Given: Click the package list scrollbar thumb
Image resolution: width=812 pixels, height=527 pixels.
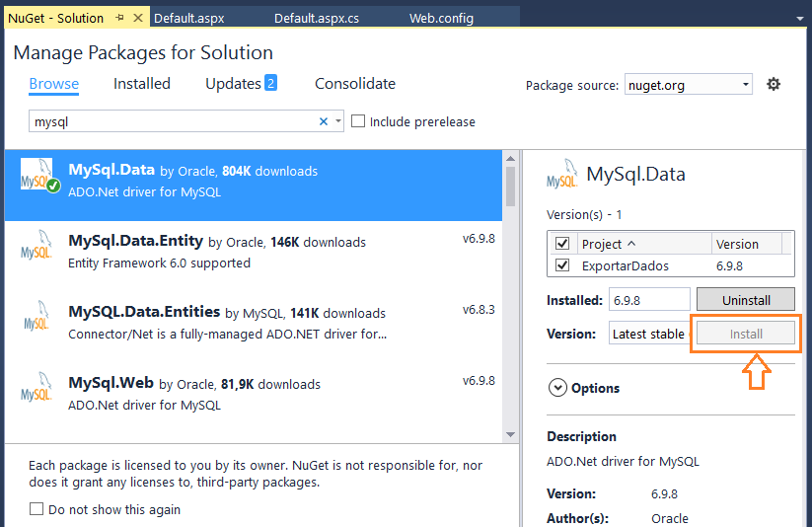Looking at the screenshot, I should [511, 186].
